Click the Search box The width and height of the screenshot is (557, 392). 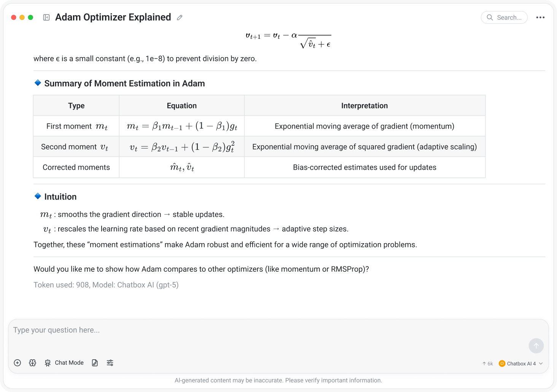tap(504, 18)
